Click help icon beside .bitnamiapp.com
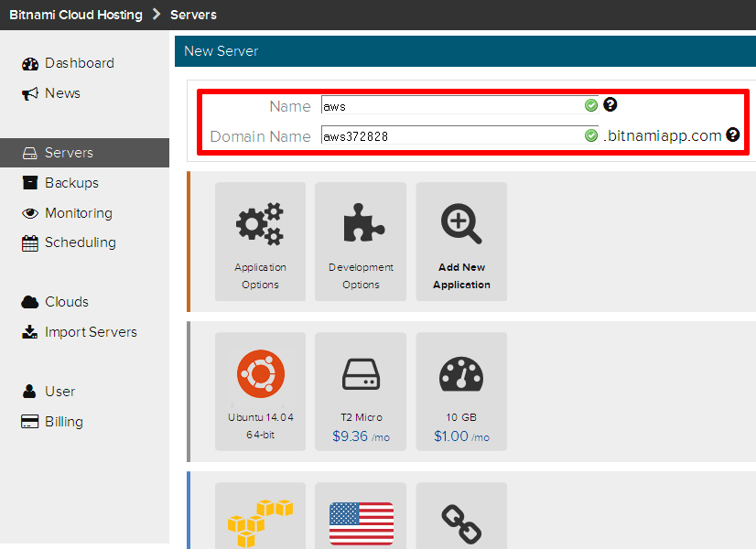The width and height of the screenshot is (756, 549). [x=733, y=135]
